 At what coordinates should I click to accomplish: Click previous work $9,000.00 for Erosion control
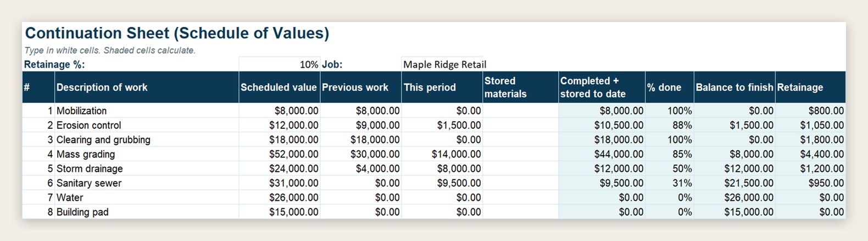click(360, 125)
